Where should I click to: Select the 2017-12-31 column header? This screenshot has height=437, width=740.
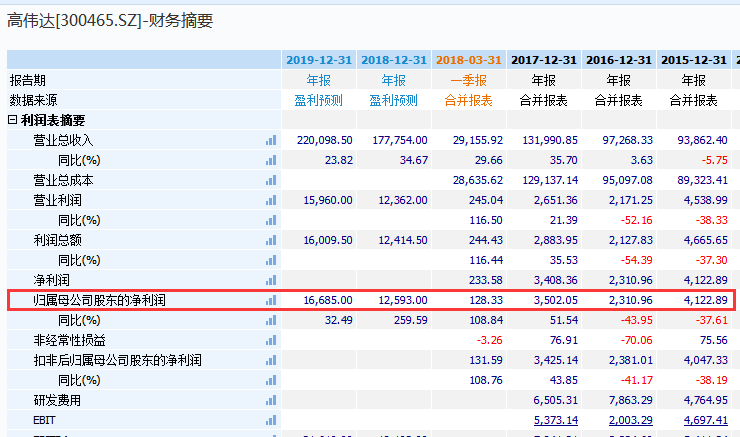pos(544,60)
